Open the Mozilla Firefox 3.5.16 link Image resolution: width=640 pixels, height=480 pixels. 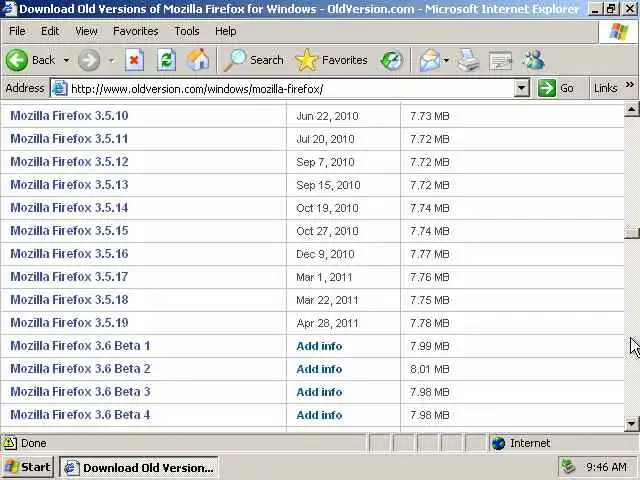click(69, 253)
